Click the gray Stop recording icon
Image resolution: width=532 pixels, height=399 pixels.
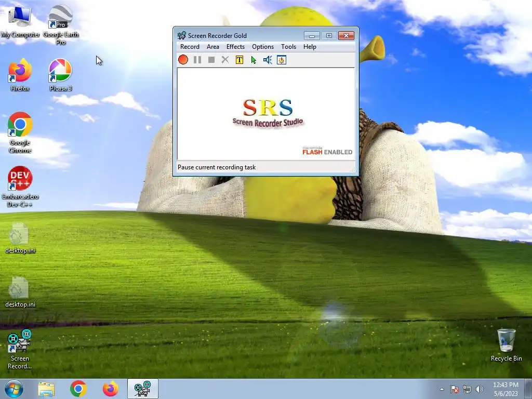click(x=211, y=60)
